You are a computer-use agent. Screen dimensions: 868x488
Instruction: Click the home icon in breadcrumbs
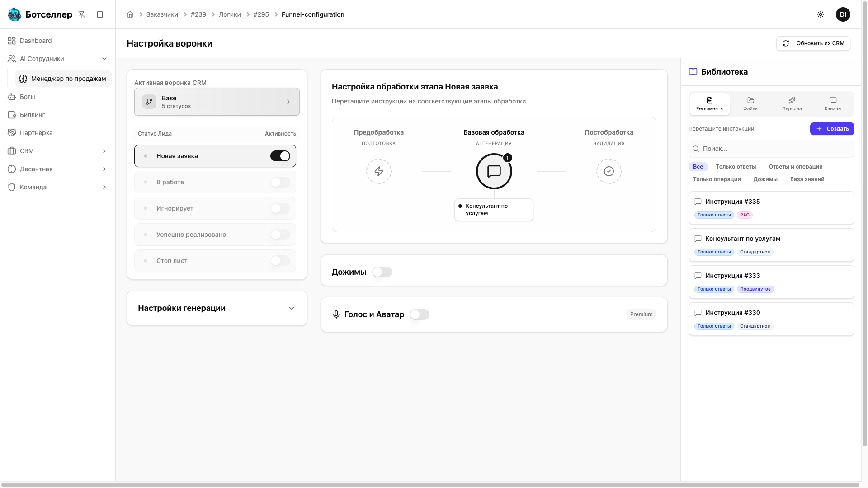[x=130, y=14]
